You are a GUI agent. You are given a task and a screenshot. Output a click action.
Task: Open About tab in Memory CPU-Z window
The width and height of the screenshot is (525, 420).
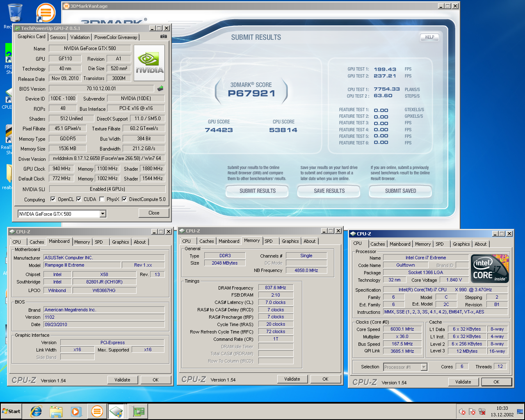310,241
